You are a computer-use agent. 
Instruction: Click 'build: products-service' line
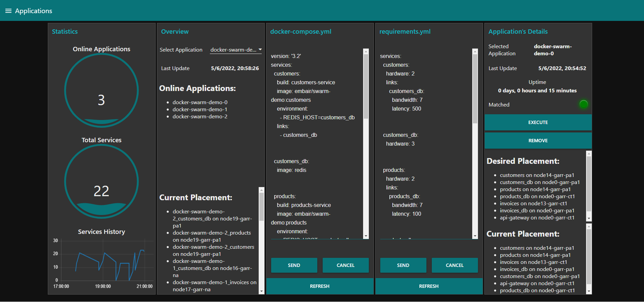pos(304,205)
